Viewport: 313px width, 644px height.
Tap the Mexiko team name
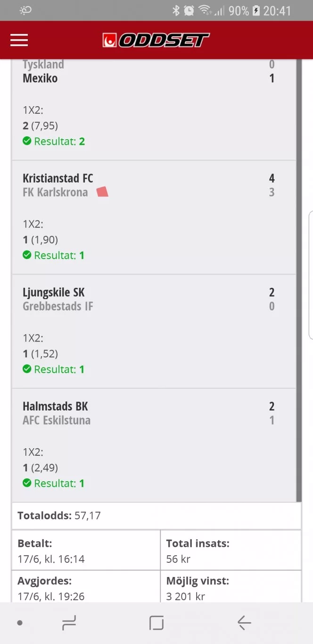tap(40, 78)
